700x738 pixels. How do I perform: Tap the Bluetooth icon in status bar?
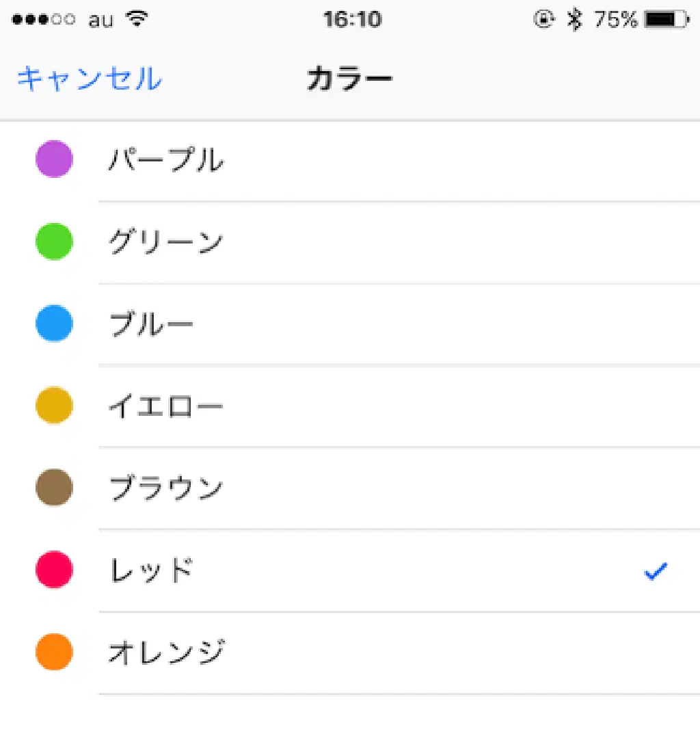click(x=575, y=20)
